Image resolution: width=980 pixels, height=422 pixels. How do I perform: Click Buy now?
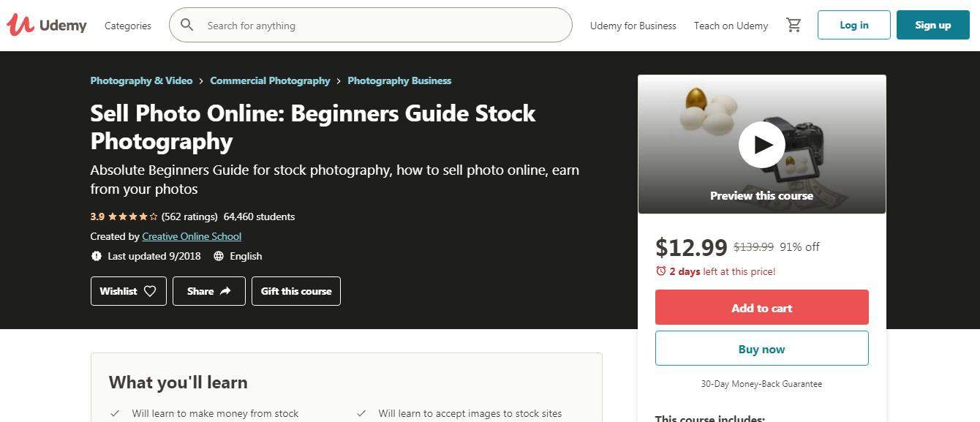pos(761,348)
